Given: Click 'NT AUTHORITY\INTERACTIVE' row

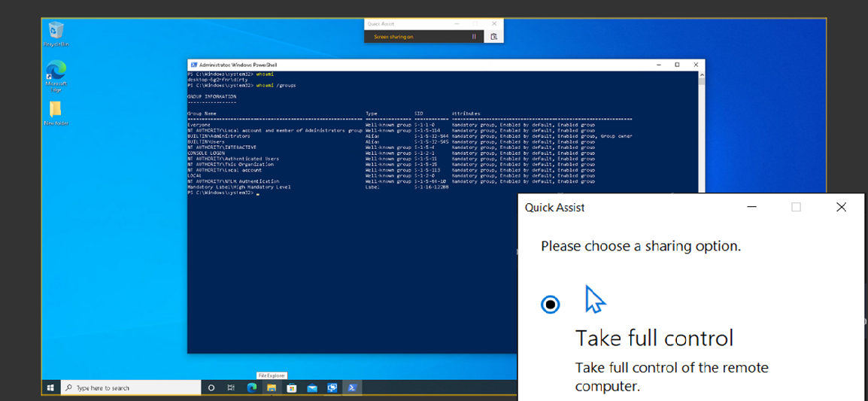Looking at the screenshot, I should [391, 147].
